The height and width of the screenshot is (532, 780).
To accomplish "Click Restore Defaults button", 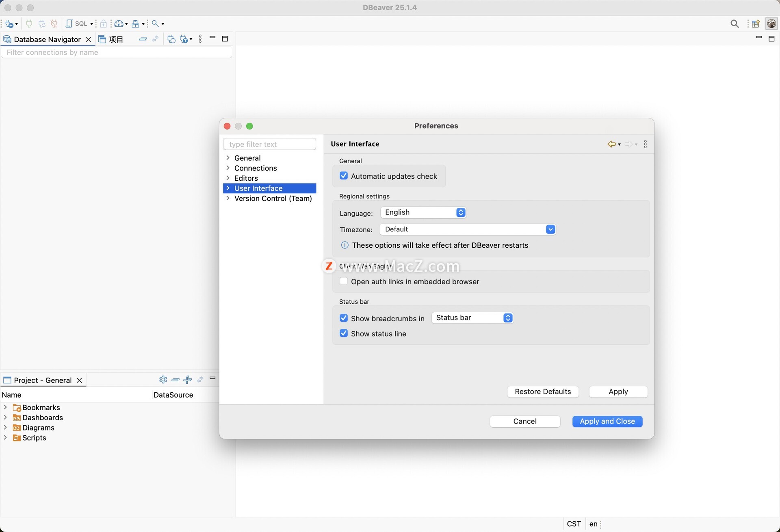I will [x=543, y=391].
